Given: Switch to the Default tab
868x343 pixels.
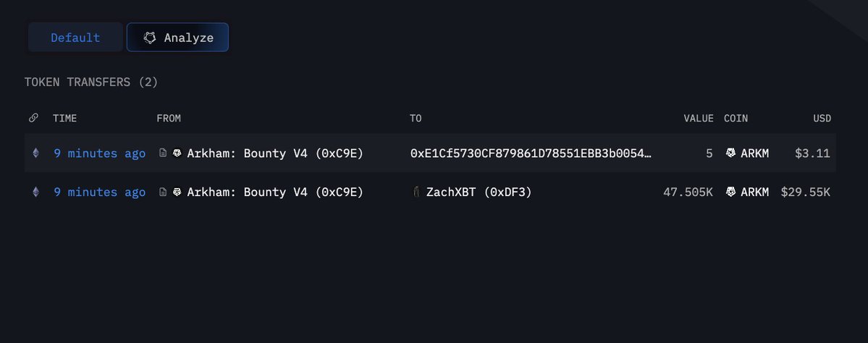Looking at the screenshot, I should pyautogui.click(x=75, y=38).
